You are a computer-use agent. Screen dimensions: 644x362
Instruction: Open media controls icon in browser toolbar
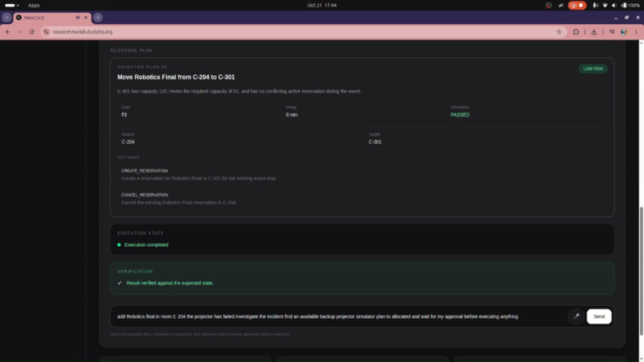[x=612, y=32]
